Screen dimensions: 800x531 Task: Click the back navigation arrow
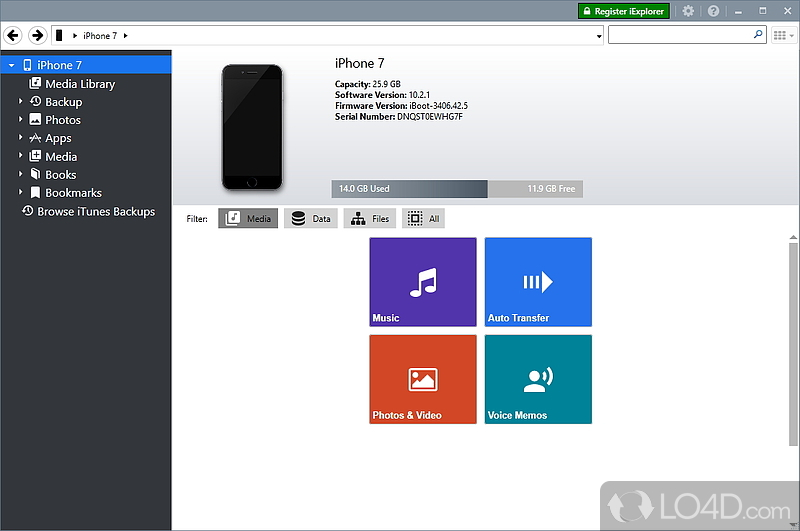pyautogui.click(x=14, y=36)
